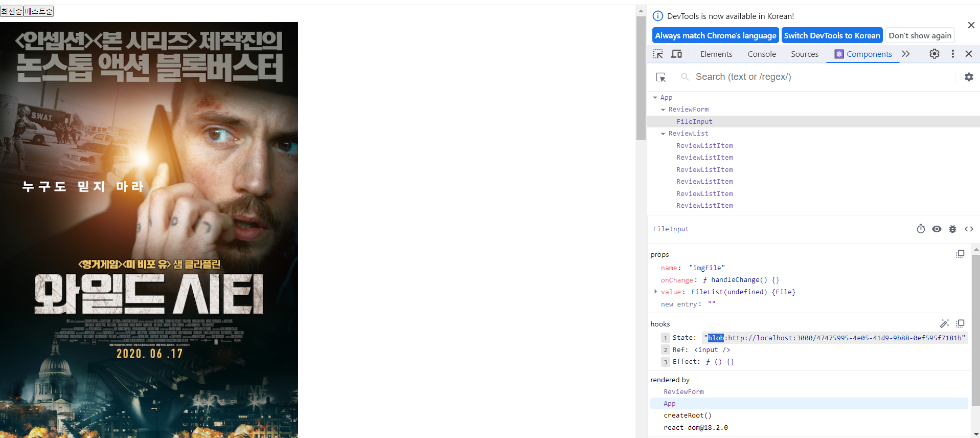Close the DevTools panel
980x438 pixels.
coord(969,54)
